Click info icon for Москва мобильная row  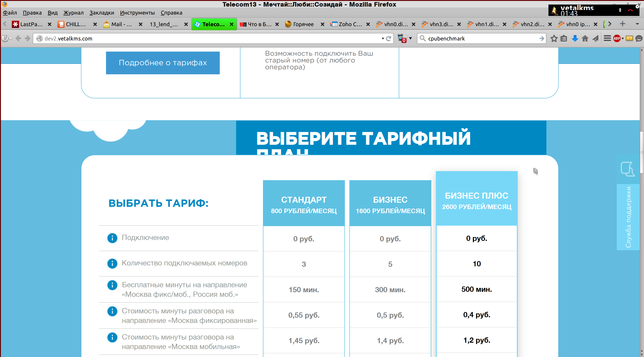click(x=112, y=337)
